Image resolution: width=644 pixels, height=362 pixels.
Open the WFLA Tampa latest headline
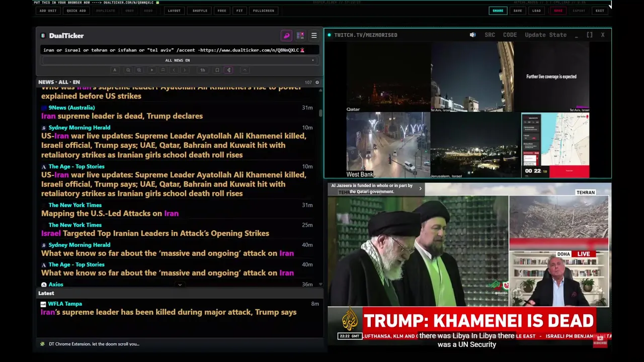169,312
